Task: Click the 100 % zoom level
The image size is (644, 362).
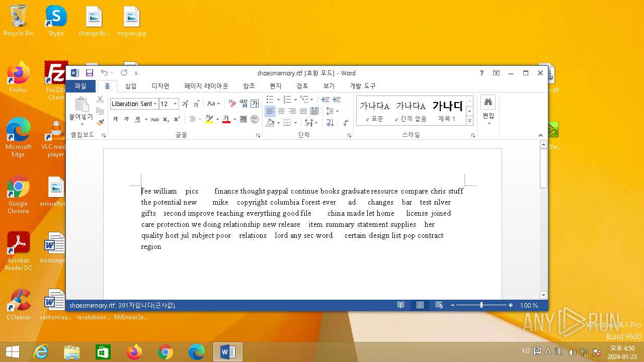Action: tap(529, 305)
